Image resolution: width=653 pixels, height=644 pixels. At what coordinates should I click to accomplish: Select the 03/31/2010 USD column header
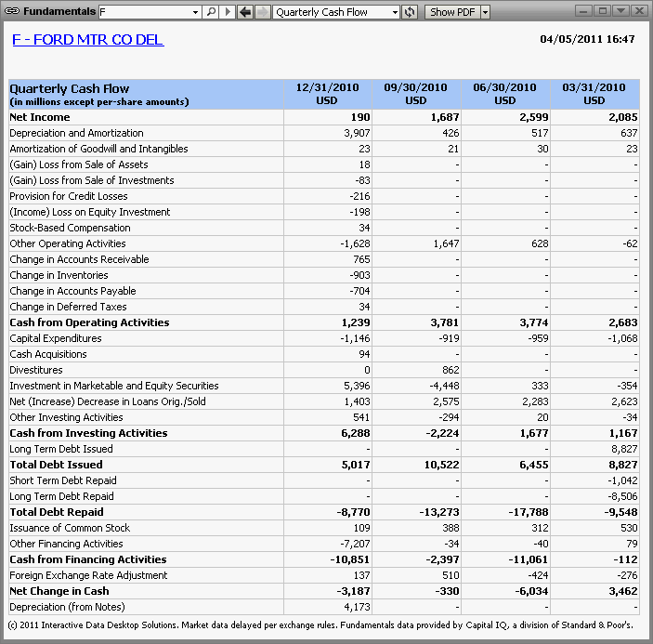click(x=594, y=94)
